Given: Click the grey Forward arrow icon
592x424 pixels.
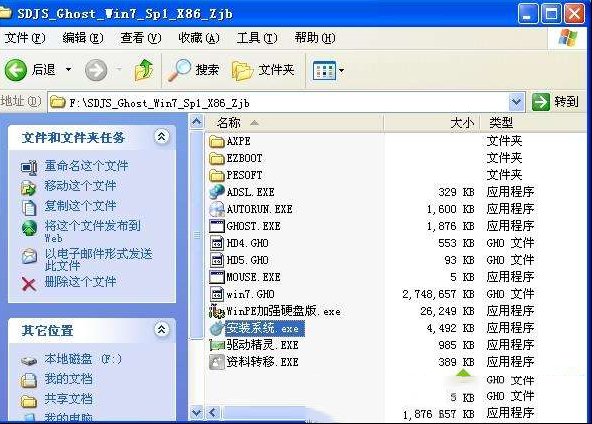Looking at the screenshot, I should 96,70.
